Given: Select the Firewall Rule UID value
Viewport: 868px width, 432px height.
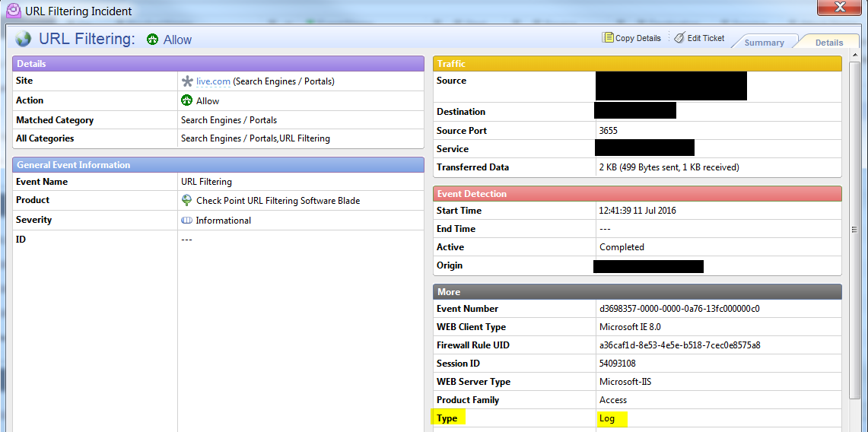Looking at the screenshot, I should point(680,345).
